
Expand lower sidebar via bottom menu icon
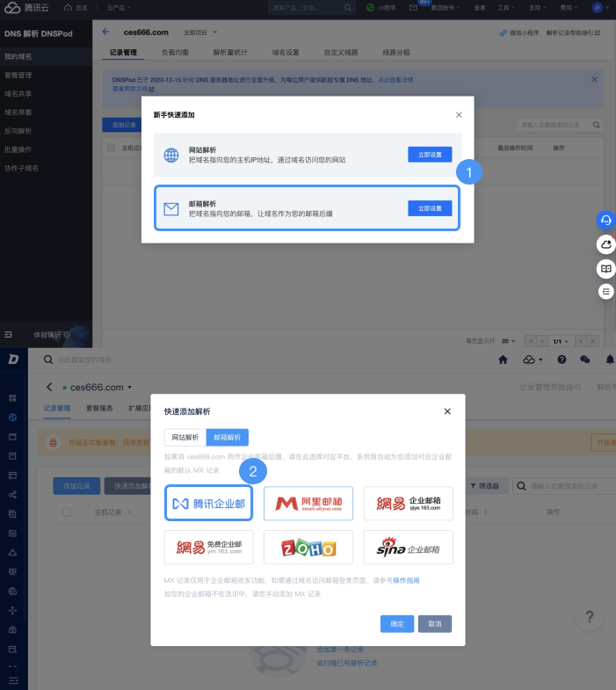pyautogui.click(x=13, y=680)
